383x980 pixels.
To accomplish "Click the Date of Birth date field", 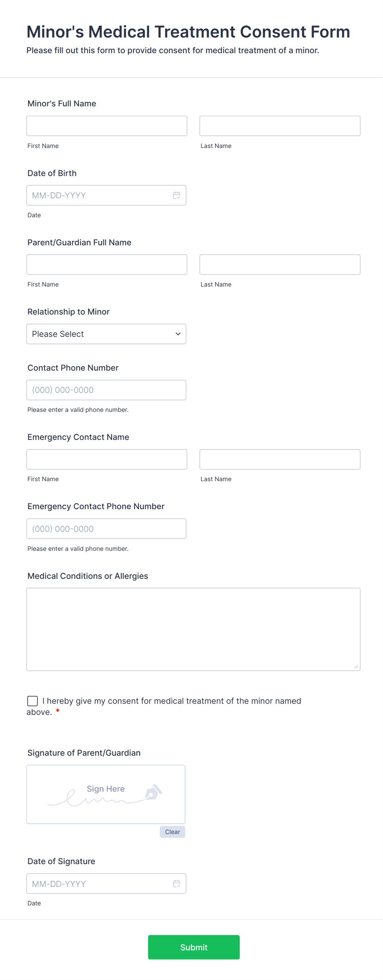I will pyautogui.click(x=99, y=195).
